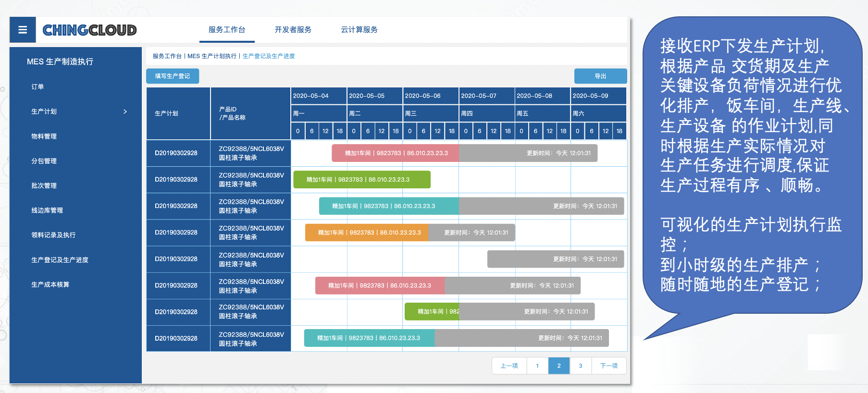Click the 2020-05-08 date header
This screenshot has height=393, width=868.
[543, 96]
